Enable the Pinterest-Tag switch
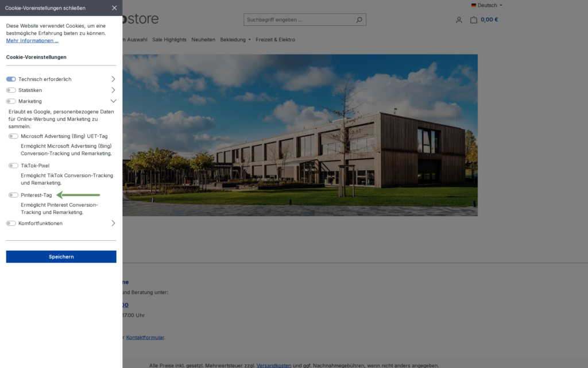588x368 pixels. [14, 195]
